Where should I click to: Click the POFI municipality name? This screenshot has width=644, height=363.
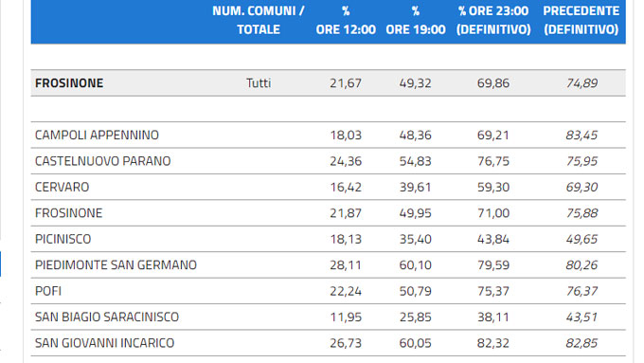[48, 291]
